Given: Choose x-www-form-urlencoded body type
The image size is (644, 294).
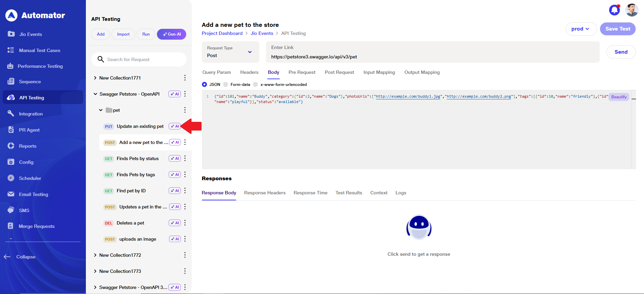Looking at the screenshot, I should (256, 85).
